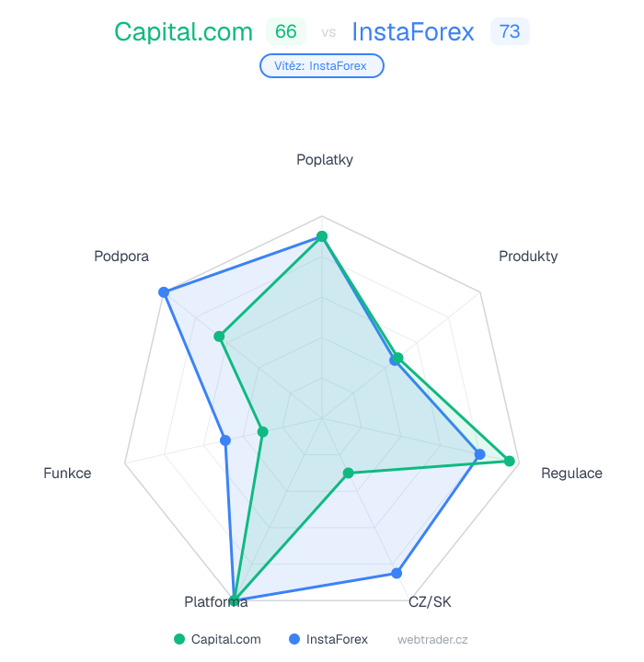This screenshot has width=644, height=662.
Task: Toggle the Capital.com legend label
Action: click(226, 639)
